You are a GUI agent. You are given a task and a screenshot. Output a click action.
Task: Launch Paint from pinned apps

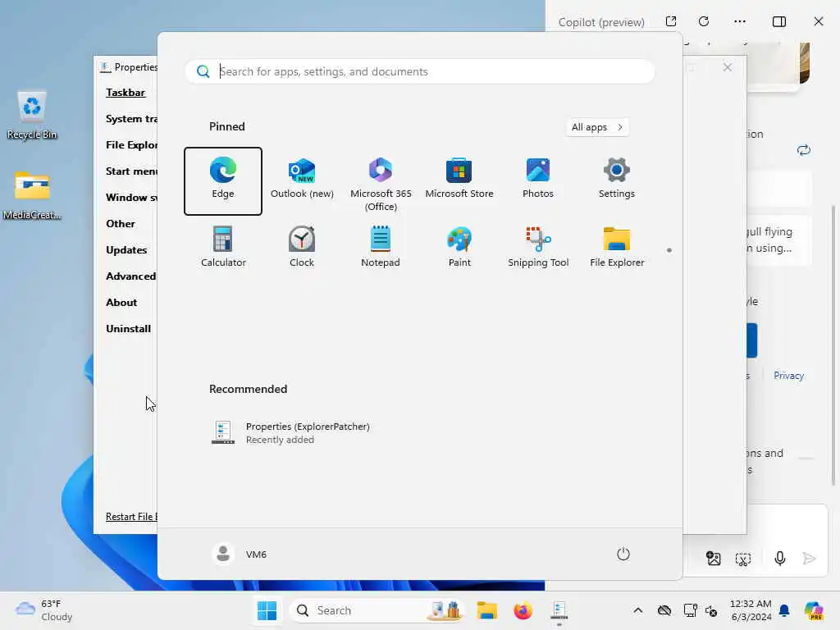pyautogui.click(x=459, y=247)
